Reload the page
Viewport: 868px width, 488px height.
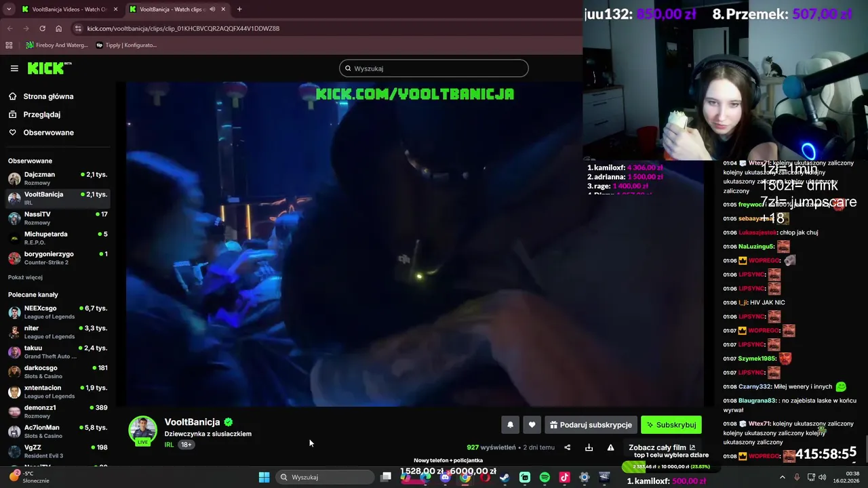42,28
